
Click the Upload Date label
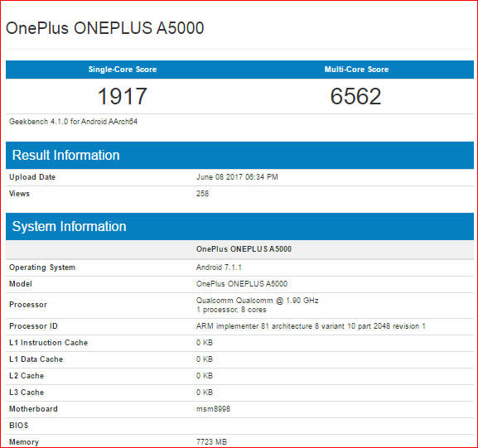(x=32, y=177)
